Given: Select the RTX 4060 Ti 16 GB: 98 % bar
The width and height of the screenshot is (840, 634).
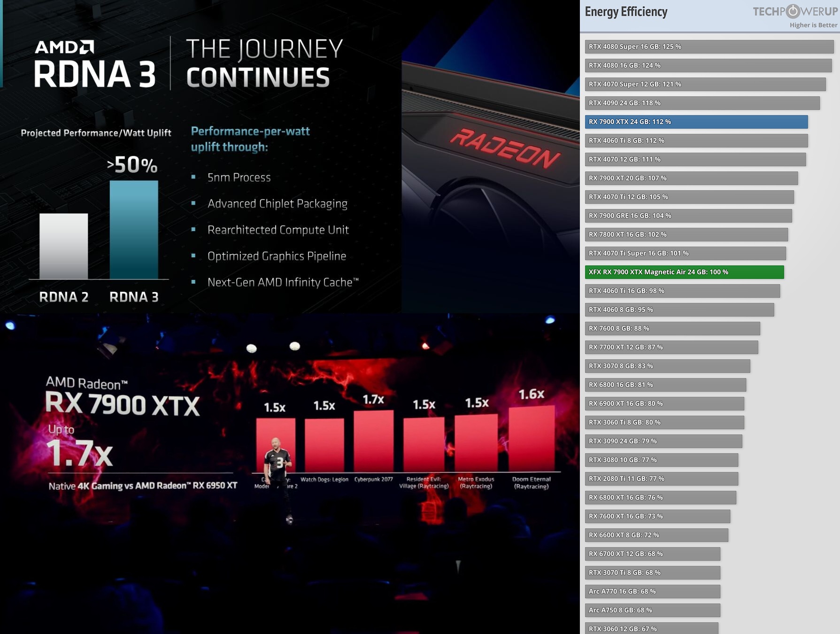Looking at the screenshot, I should pos(682,291).
